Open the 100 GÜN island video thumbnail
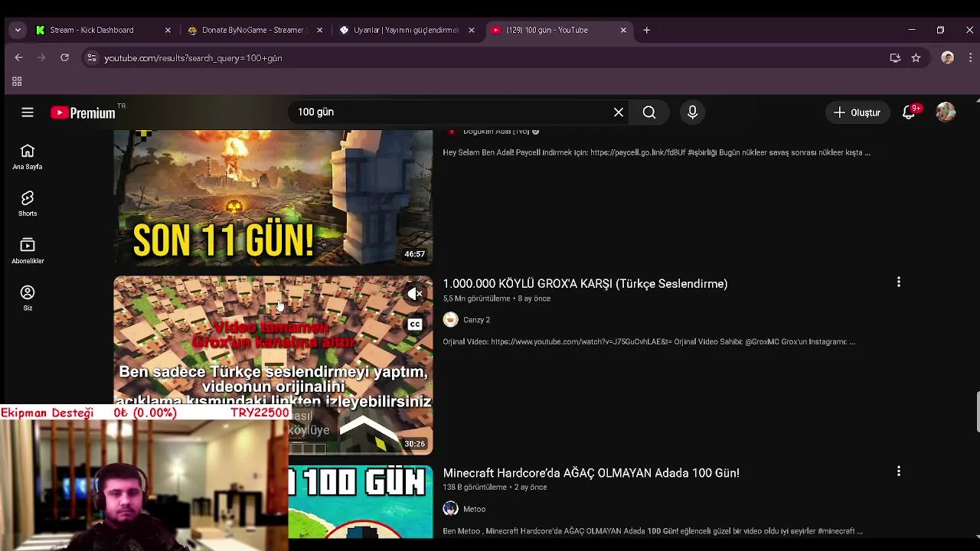 coord(360,501)
